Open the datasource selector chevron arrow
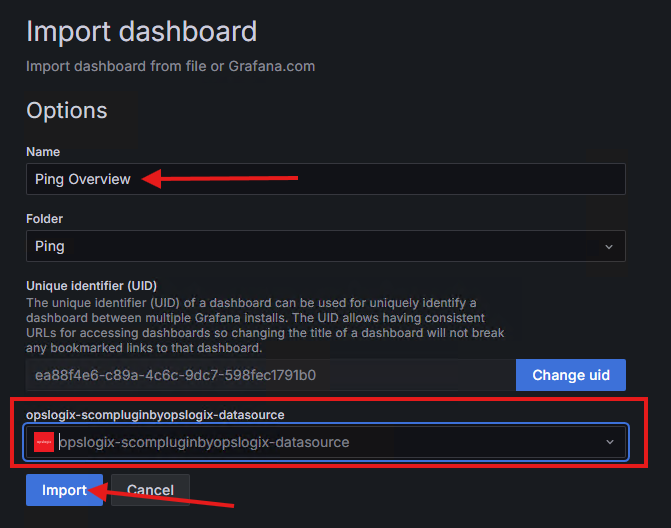Screen dimensions: 671x528 point(609,442)
